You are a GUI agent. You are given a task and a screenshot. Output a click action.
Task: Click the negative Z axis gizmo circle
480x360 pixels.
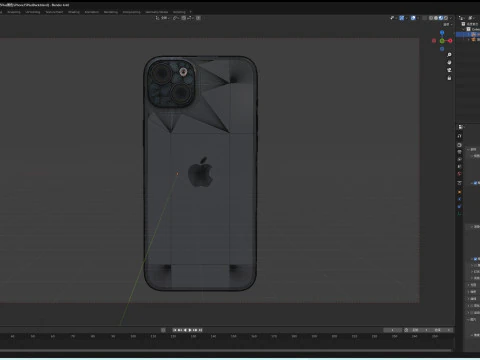coord(442,49)
